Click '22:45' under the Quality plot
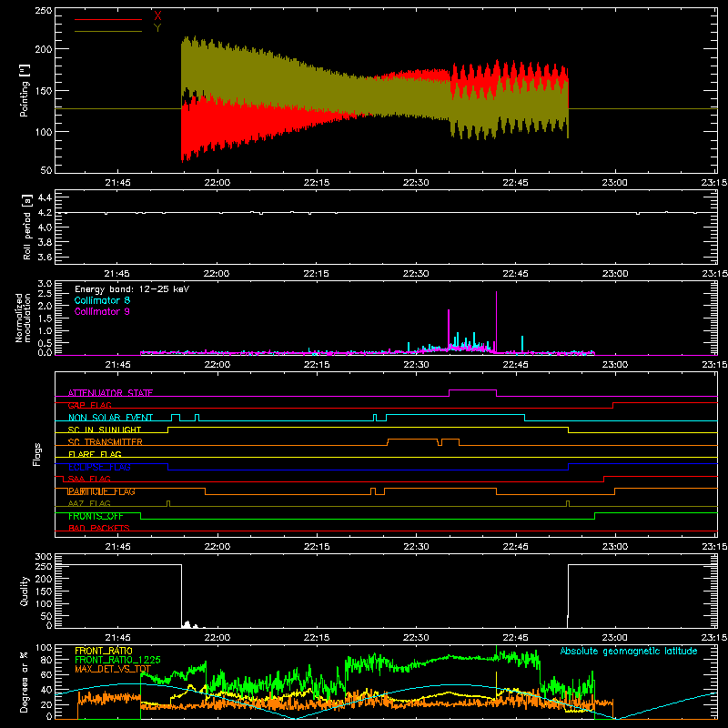The width and height of the screenshot is (728, 728). [x=515, y=638]
